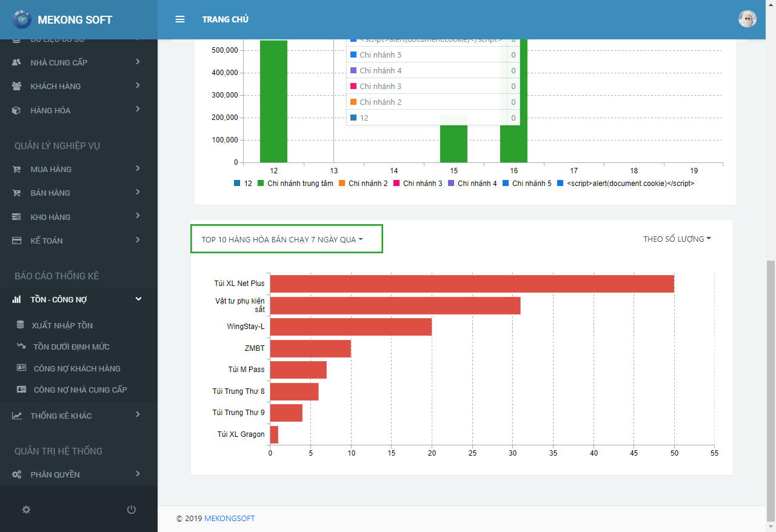Click the Hàng hóa box icon
This screenshot has width=776, height=532.
pyautogui.click(x=17, y=110)
